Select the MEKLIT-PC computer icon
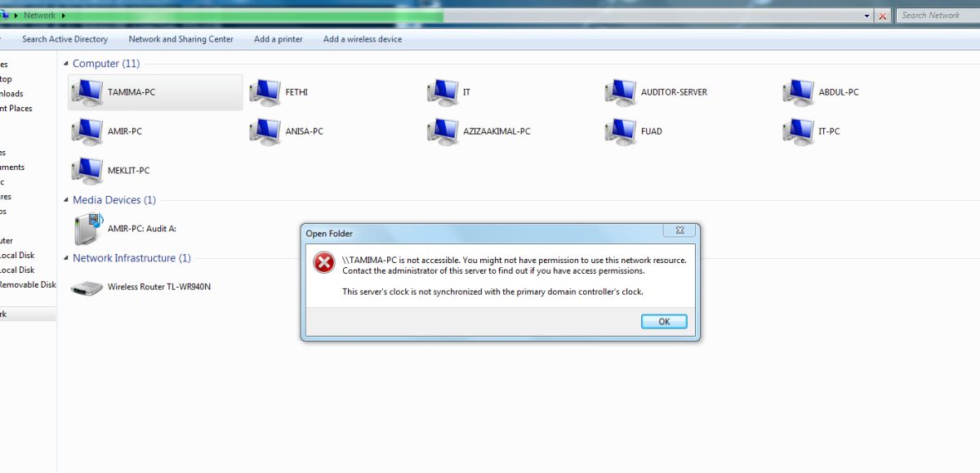This screenshot has width=980, height=473. pyautogui.click(x=87, y=171)
